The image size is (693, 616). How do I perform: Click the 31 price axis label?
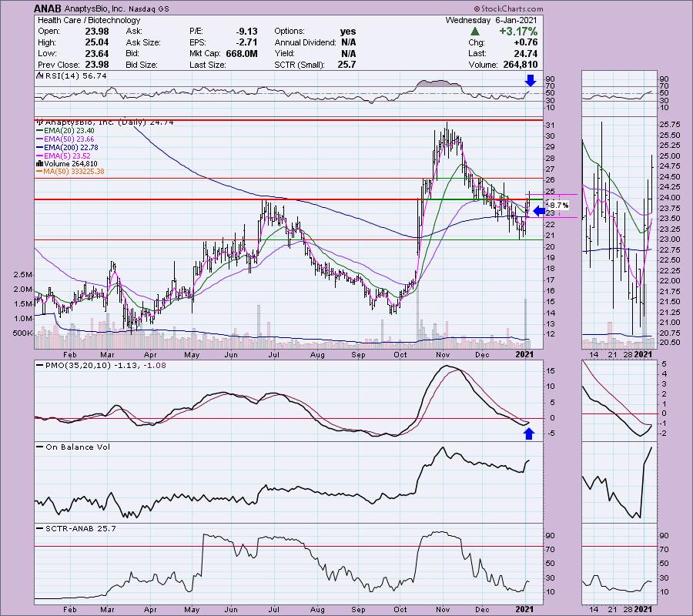click(x=551, y=125)
